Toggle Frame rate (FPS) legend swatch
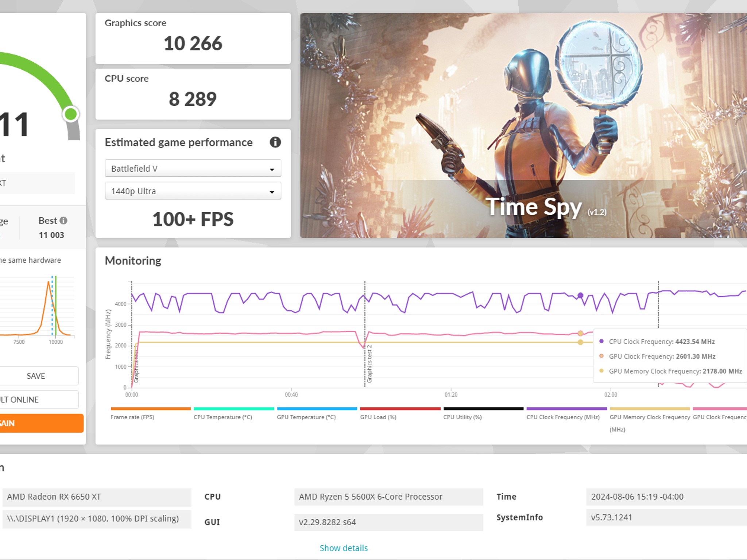This screenshot has height=560, width=747. point(151,409)
